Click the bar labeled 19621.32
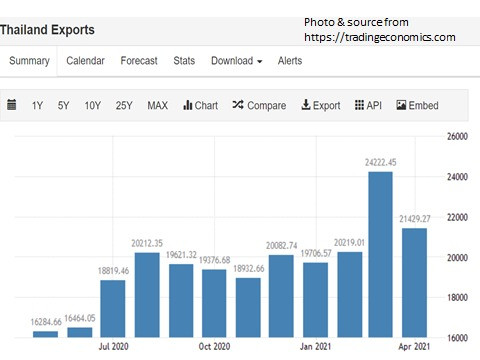 (x=181, y=301)
